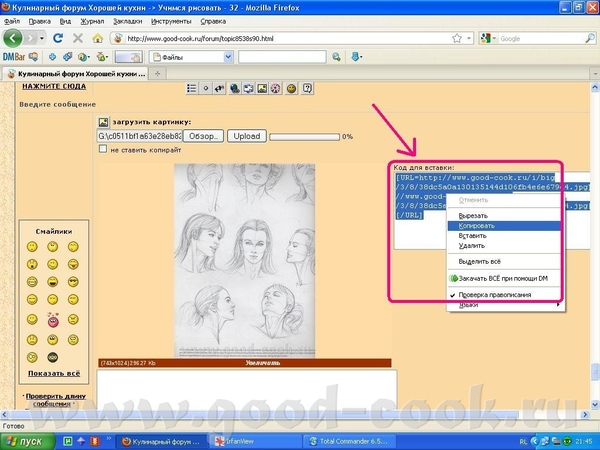Open the 'Инструменты' menu
Screen dimensions: 600x450
171,21
